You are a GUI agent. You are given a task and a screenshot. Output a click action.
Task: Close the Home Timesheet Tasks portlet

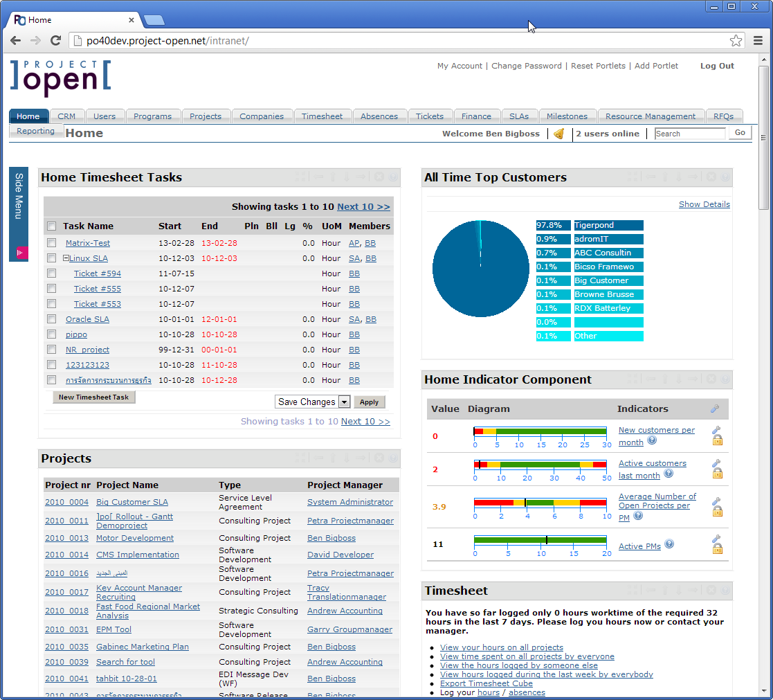click(379, 177)
